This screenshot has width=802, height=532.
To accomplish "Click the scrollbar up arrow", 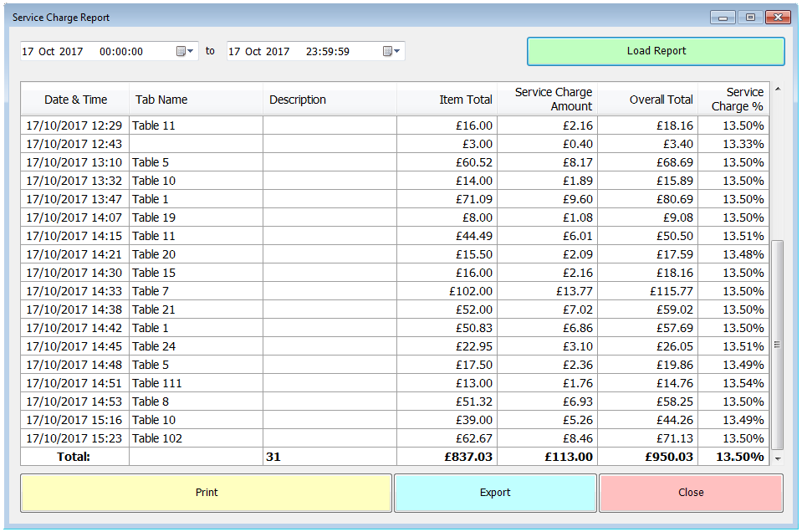I will click(778, 89).
